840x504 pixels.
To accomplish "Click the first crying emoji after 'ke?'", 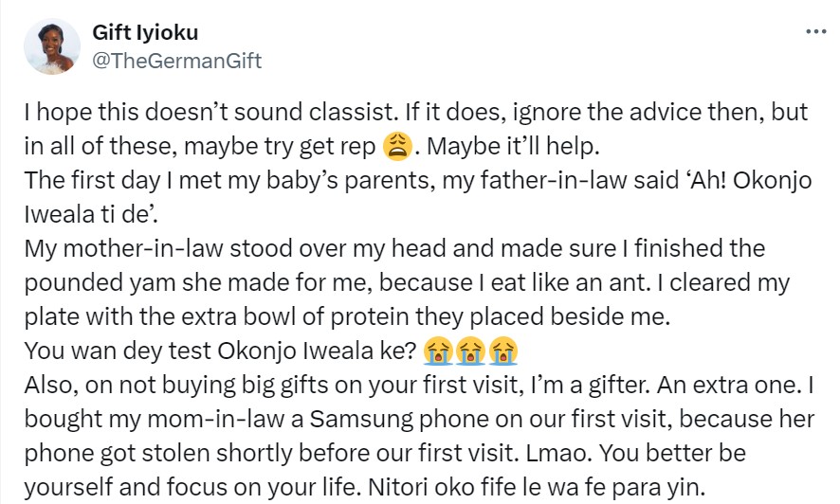I will 437,352.
